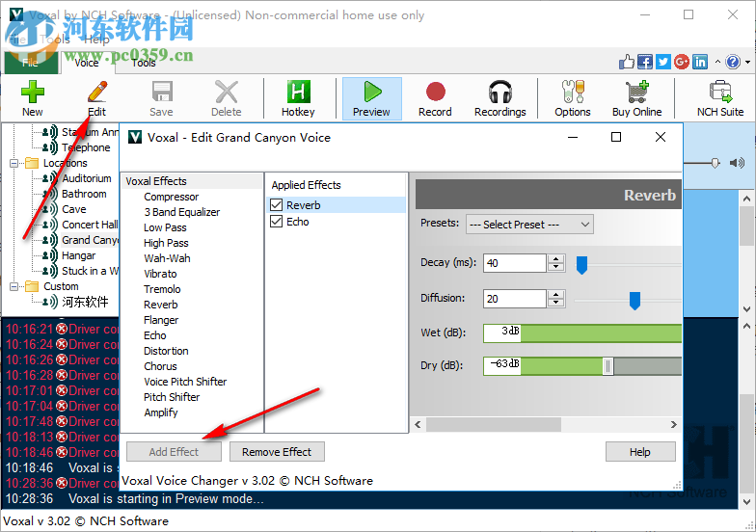Increase Diffusion value with up spinner
The height and width of the screenshot is (532, 756).
pos(556,295)
